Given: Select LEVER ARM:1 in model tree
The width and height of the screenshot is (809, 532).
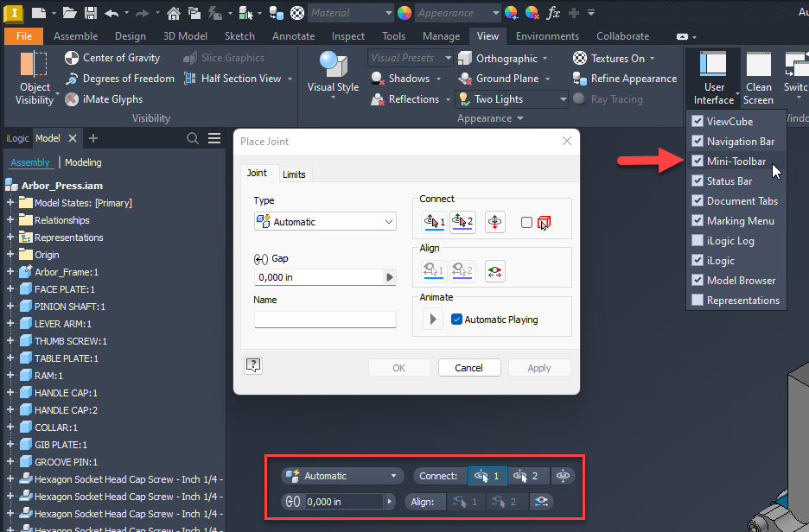Looking at the screenshot, I should point(63,324).
